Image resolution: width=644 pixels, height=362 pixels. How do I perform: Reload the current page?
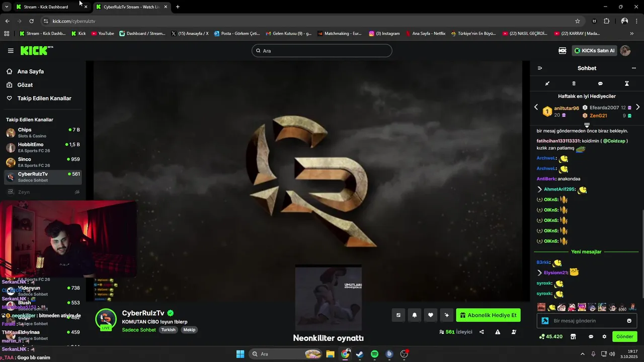tap(31, 21)
